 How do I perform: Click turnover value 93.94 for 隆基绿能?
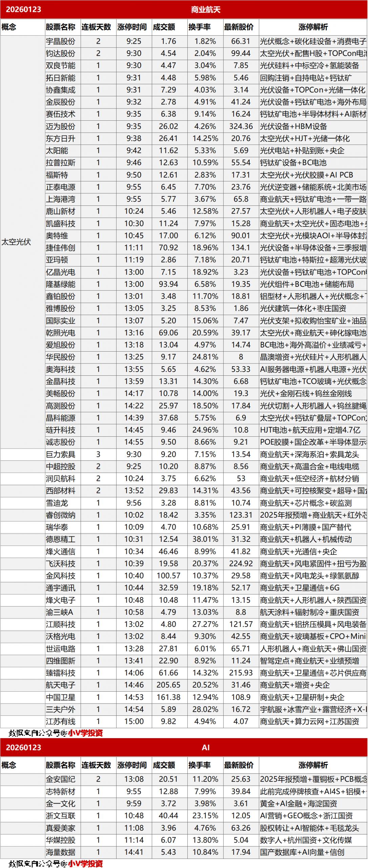click(168, 284)
